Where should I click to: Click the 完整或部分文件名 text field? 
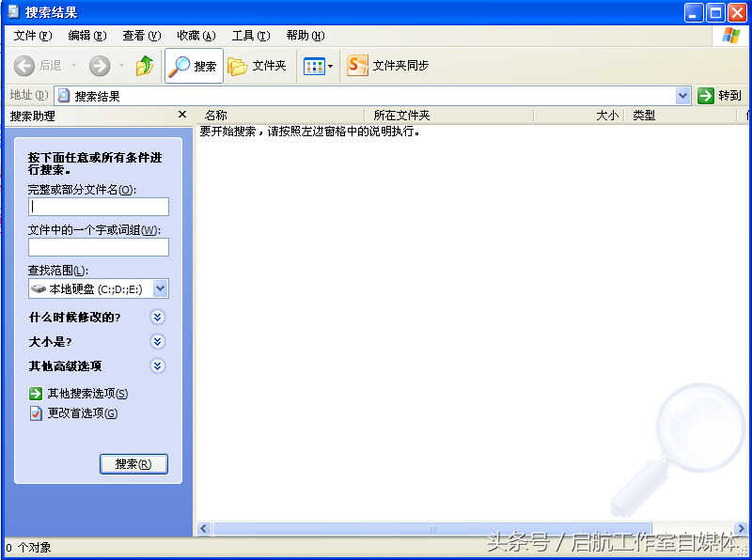coord(99,207)
